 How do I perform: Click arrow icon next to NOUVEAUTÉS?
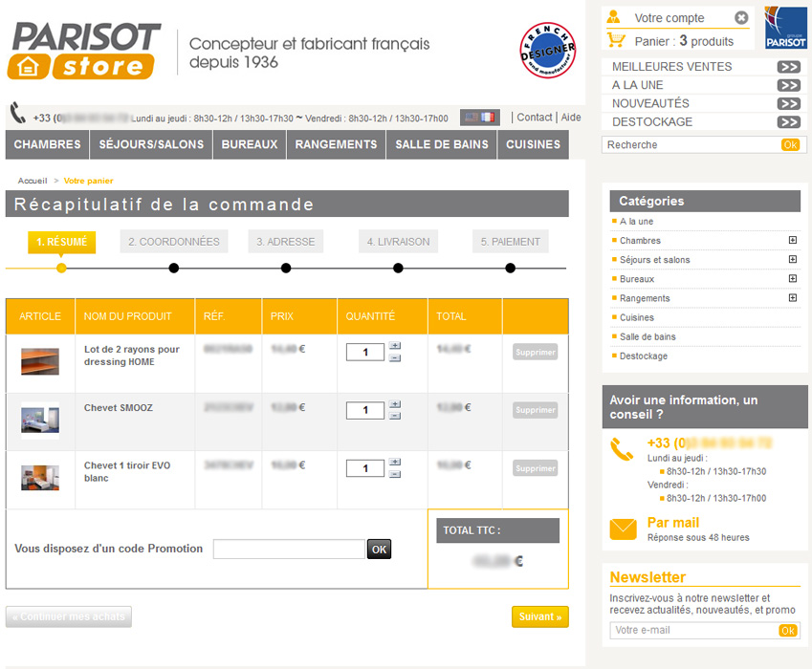click(789, 103)
